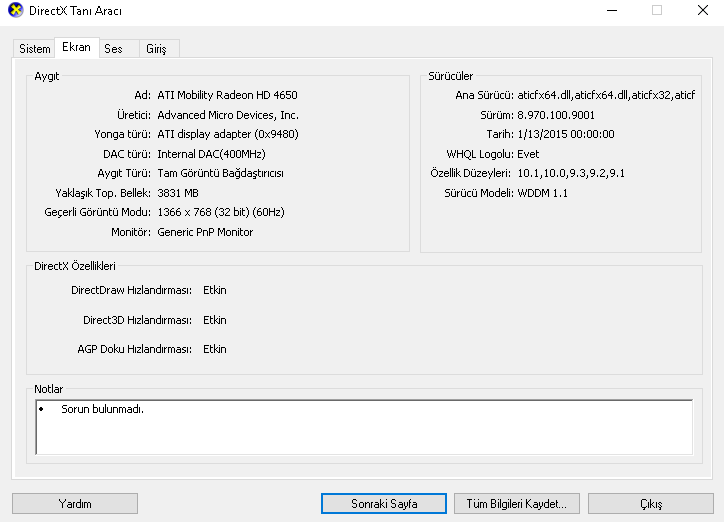Click 'Generic PnP Monitor' value
The image size is (724, 522).
(205, 232)
